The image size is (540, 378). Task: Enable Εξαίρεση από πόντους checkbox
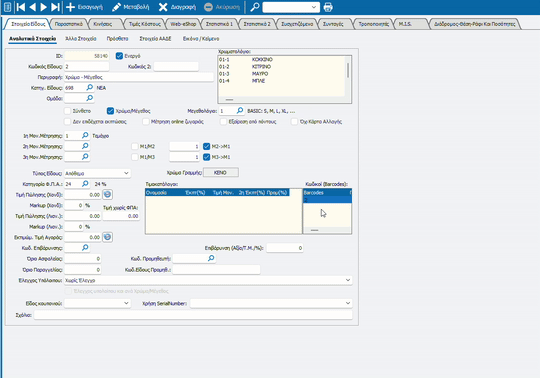[224, 122]
